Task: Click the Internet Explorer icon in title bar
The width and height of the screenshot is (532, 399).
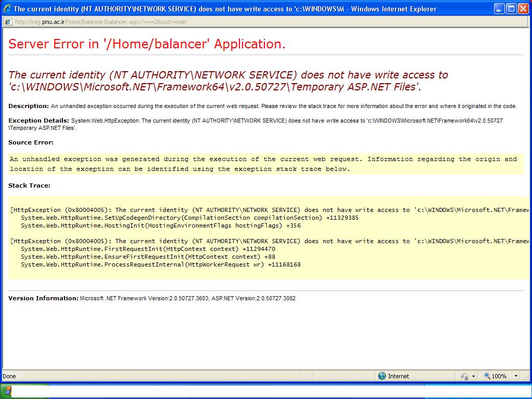Action: 7,8
